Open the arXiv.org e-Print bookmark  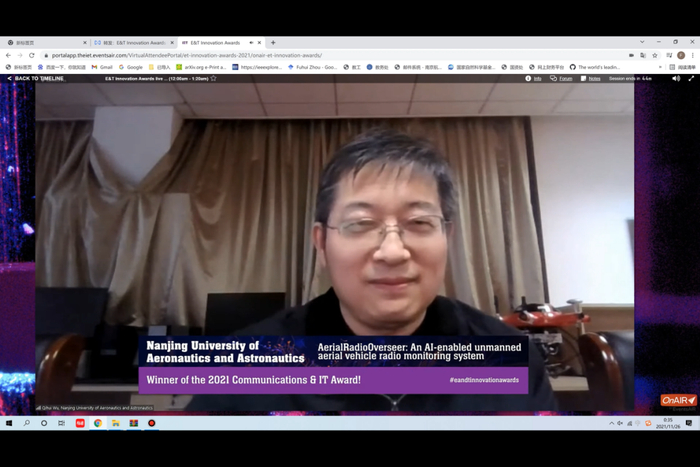(x=201, y=67)
